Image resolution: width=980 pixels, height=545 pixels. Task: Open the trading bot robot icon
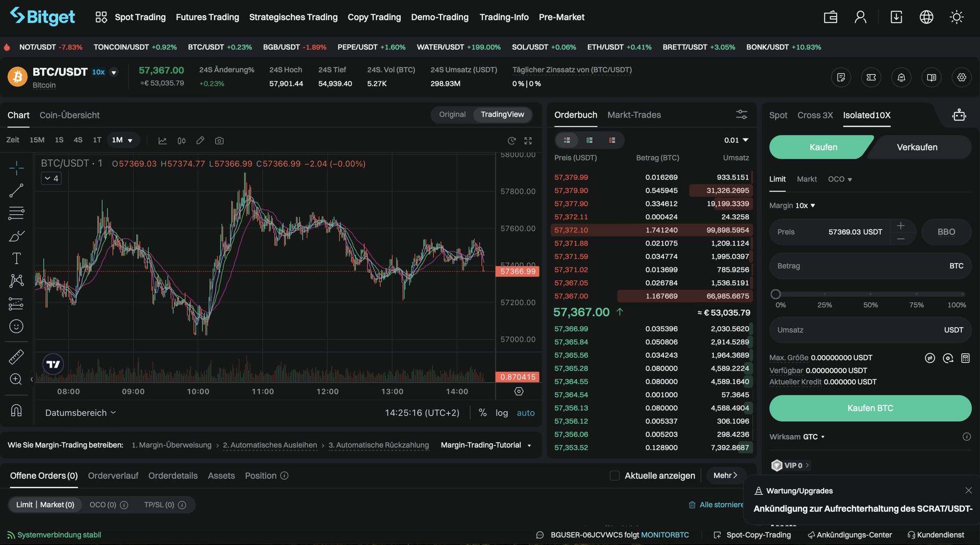click(959, 115)
